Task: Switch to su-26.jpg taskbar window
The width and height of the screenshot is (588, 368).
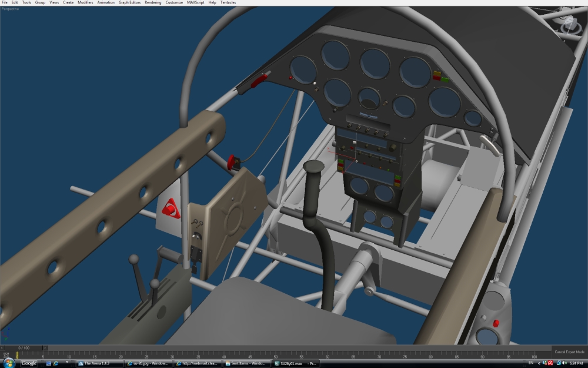Action: [149, 363]
